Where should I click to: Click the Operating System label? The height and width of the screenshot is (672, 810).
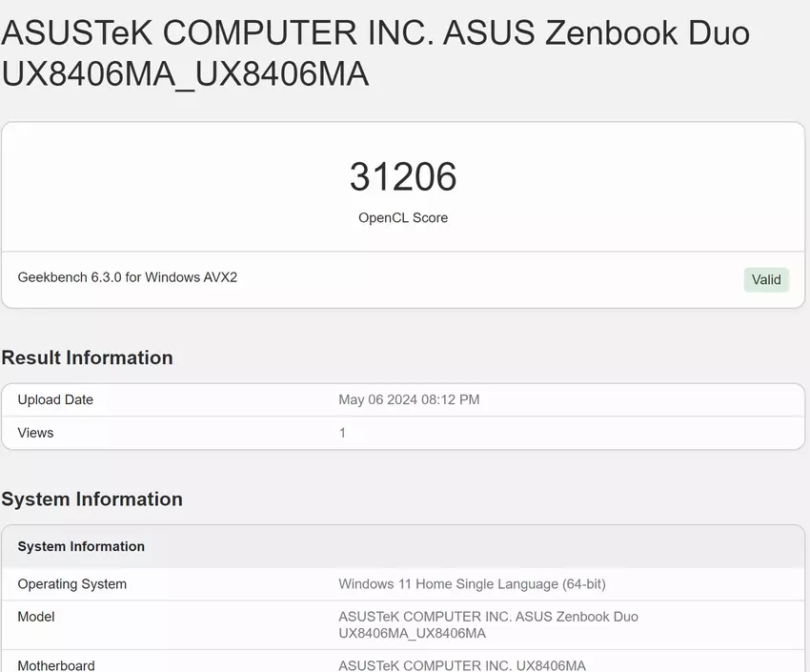[x=71, y=583]
